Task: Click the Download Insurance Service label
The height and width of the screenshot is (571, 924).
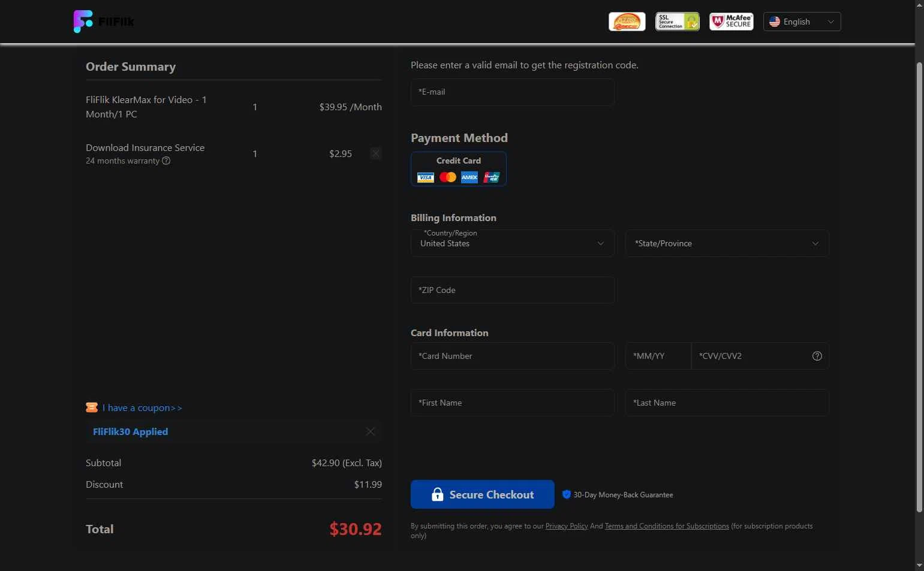Action: click(x=145, y=147)
